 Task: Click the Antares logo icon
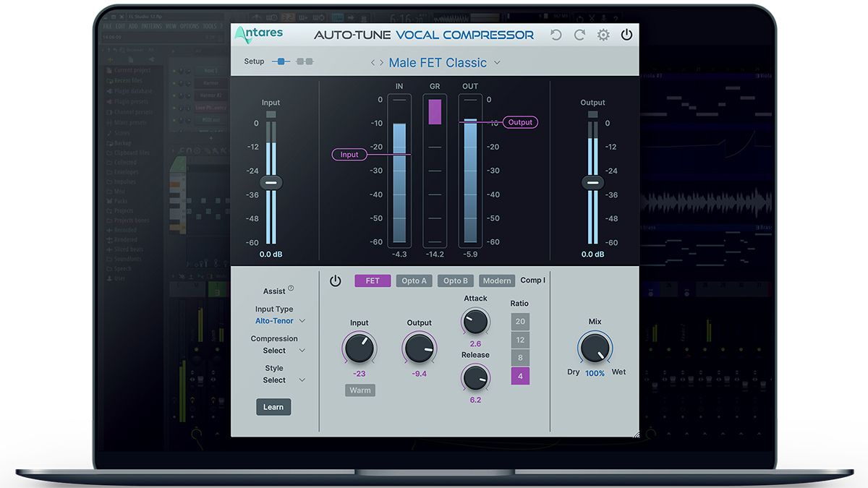coord(242,33)
